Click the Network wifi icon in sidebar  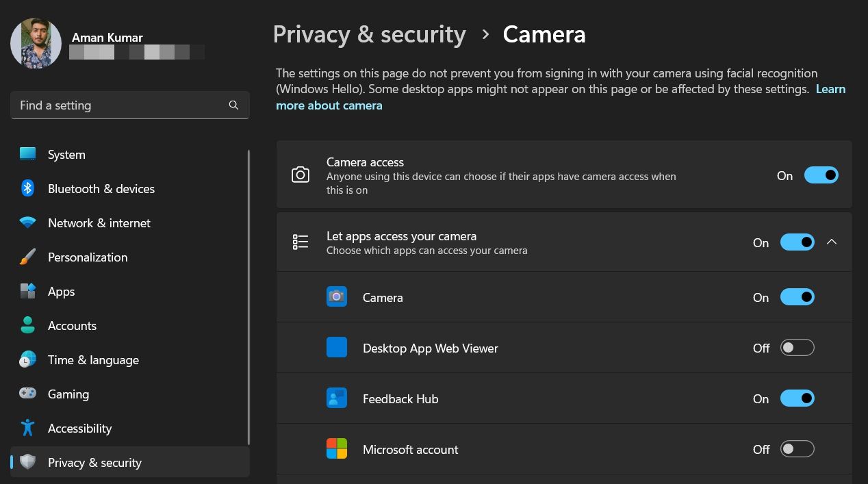(27, 222)
